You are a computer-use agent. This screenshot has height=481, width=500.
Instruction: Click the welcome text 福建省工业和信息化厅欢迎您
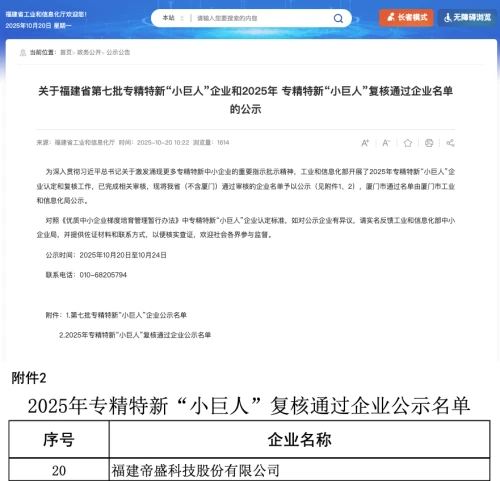coord(46,14)
